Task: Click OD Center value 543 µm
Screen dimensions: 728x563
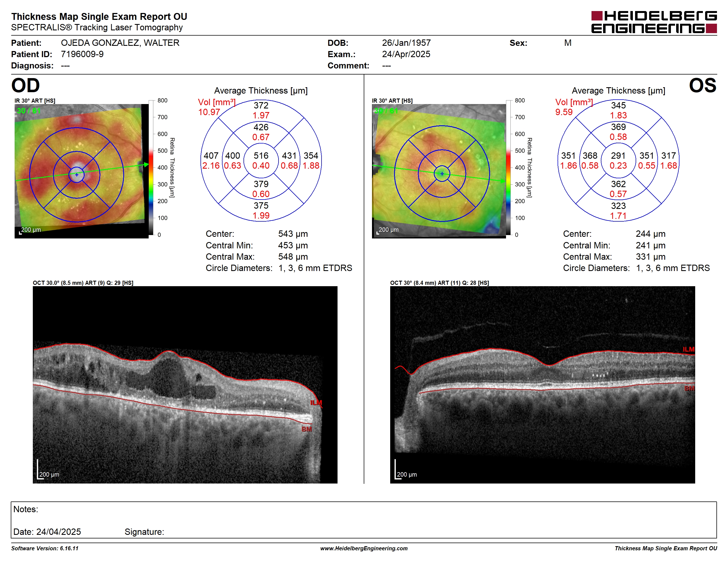Action: click(293, 234)
